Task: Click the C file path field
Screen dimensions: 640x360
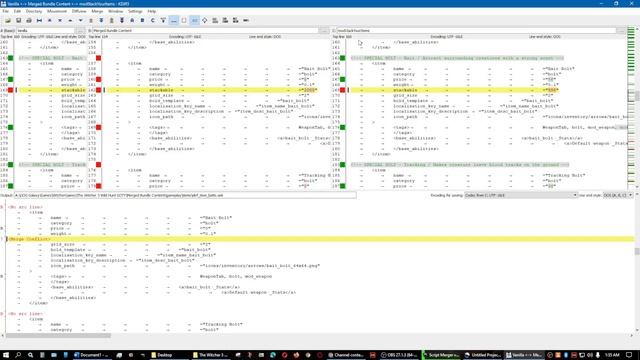Action: click(x=476, y=31)
